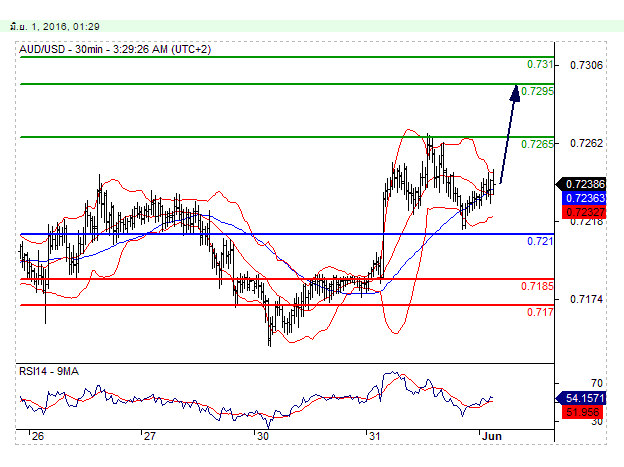624x467 pixels.
Task: Select the red 0.717 support label
Action: click(540, 312)
